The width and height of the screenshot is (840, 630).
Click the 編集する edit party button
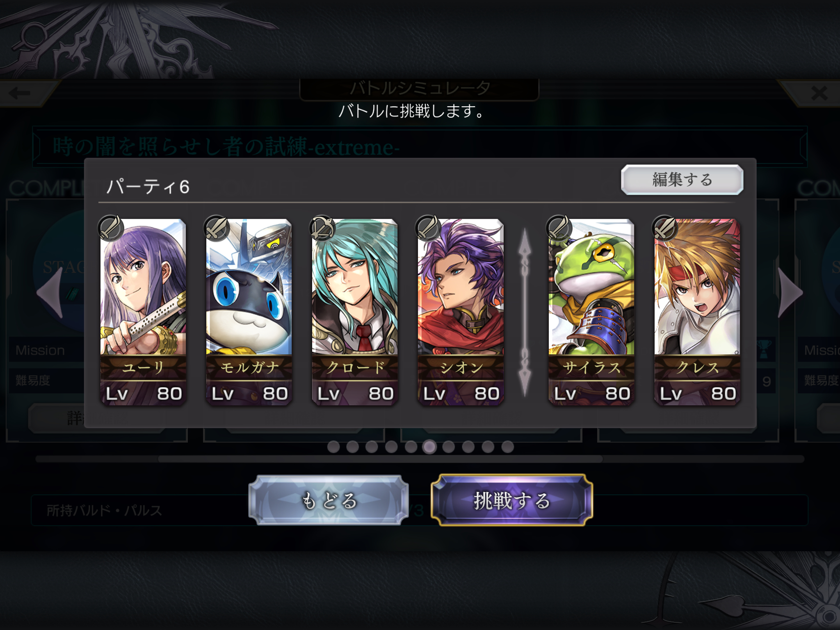(682, 180)
